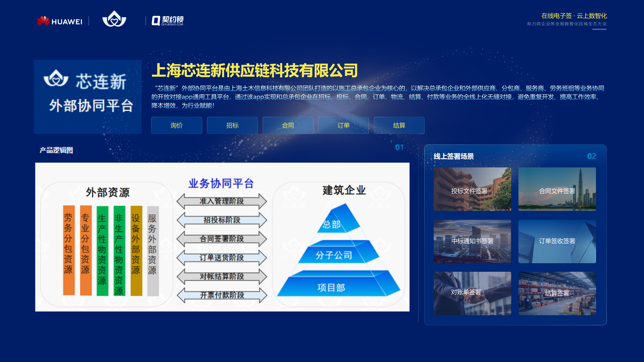Click the orange 专业分包资源 bar
Image resolution: width=644 pixels, height=362 pixels.
tap(86, 250)
